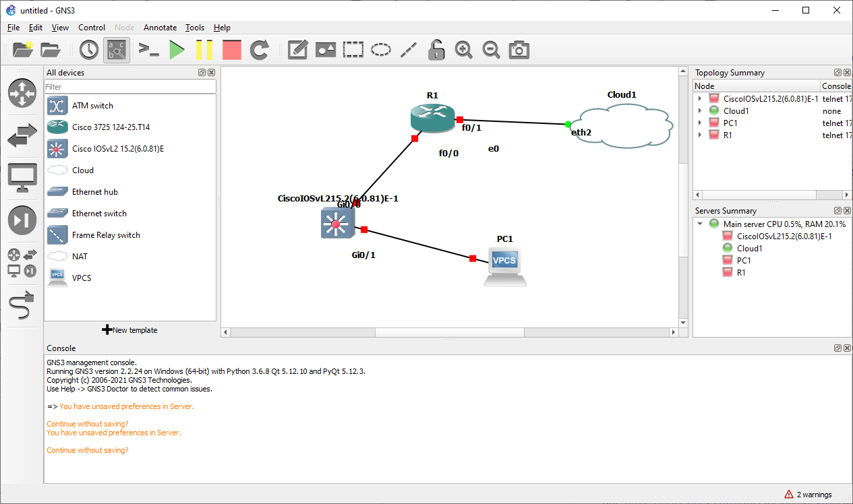This screenshot has width=853, height=504.
Task: Select the Add a link cable tool
Action: (22, 306)
